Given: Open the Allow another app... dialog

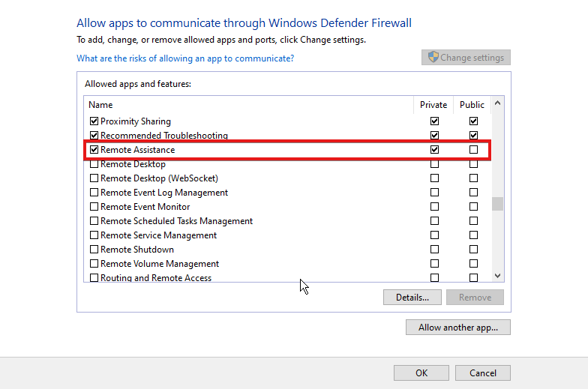Looking at the screenshot, I should coord(457,327).
